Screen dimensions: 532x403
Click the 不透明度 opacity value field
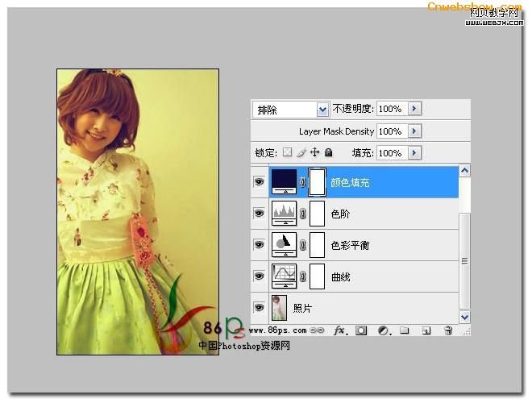click(x=392, y=109)
